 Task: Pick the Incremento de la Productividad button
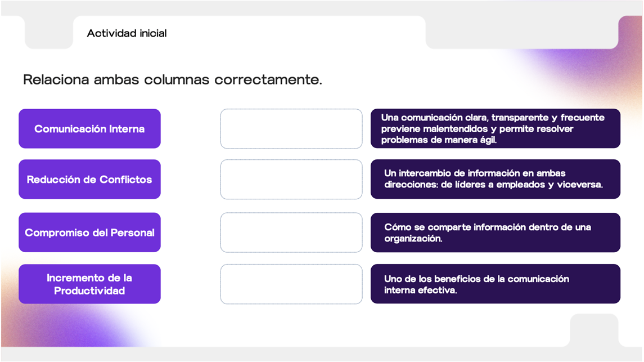click(x=89, y=284)
